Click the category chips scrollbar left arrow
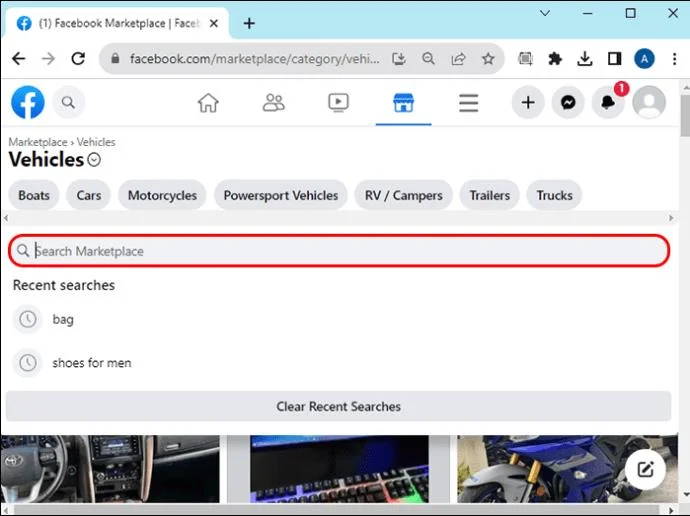This screenshot has width=690, height=516. point(6,218)
